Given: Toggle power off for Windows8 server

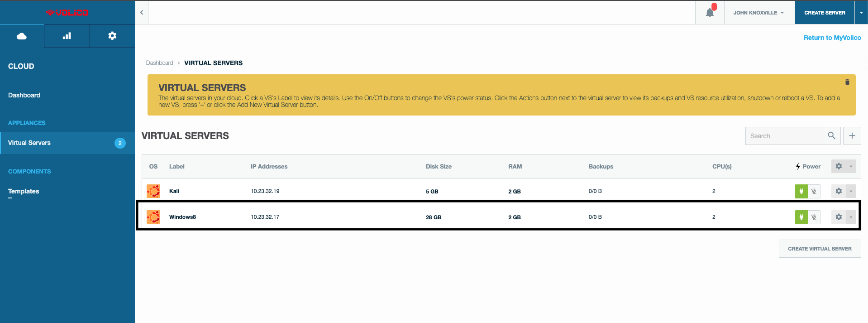Looking at the screenshot, I should [x=814, y=217].
